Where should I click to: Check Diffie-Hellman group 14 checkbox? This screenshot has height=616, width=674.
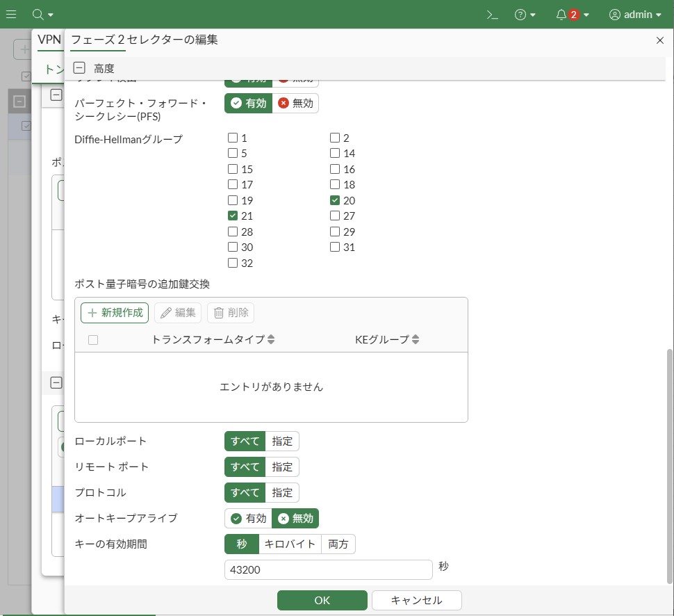[x=335, y=154]
